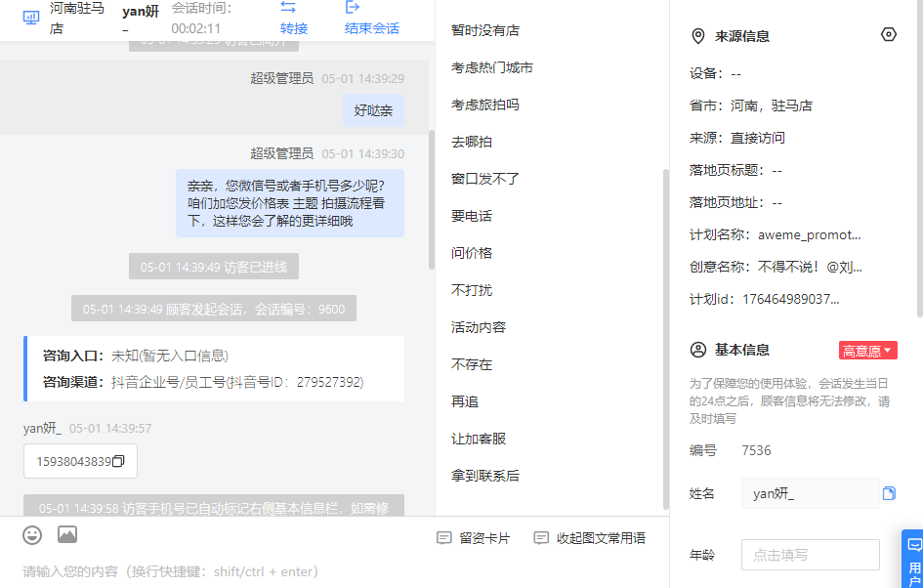Click the 收起图文常用语 collapse icon

pyautogui.click(x=541, y=538)
